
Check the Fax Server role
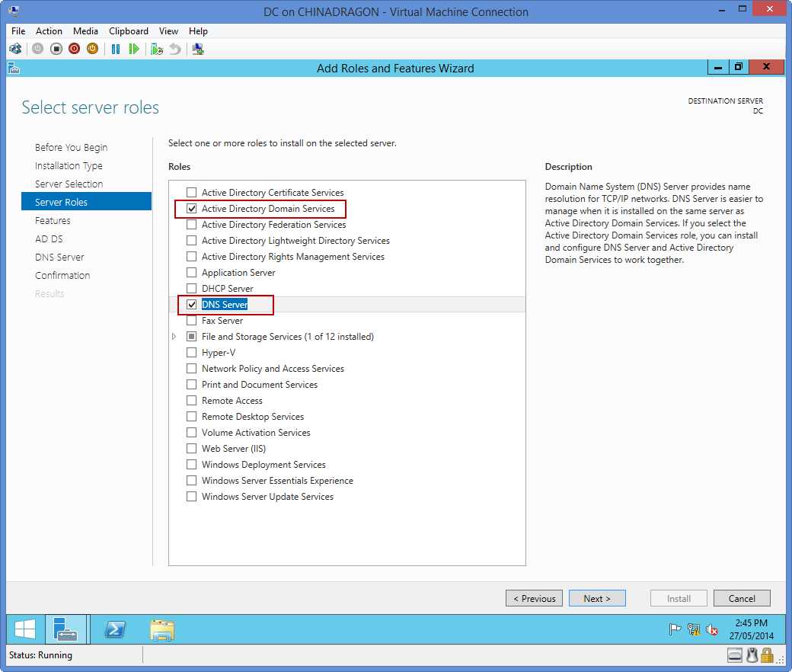[x=191, y=320]
